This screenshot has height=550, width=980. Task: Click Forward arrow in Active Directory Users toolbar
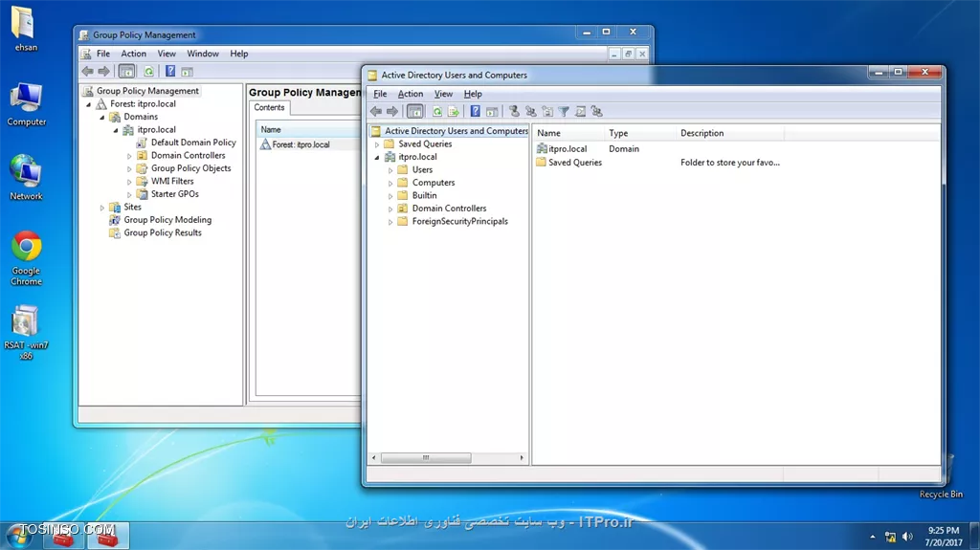point(391,111)
